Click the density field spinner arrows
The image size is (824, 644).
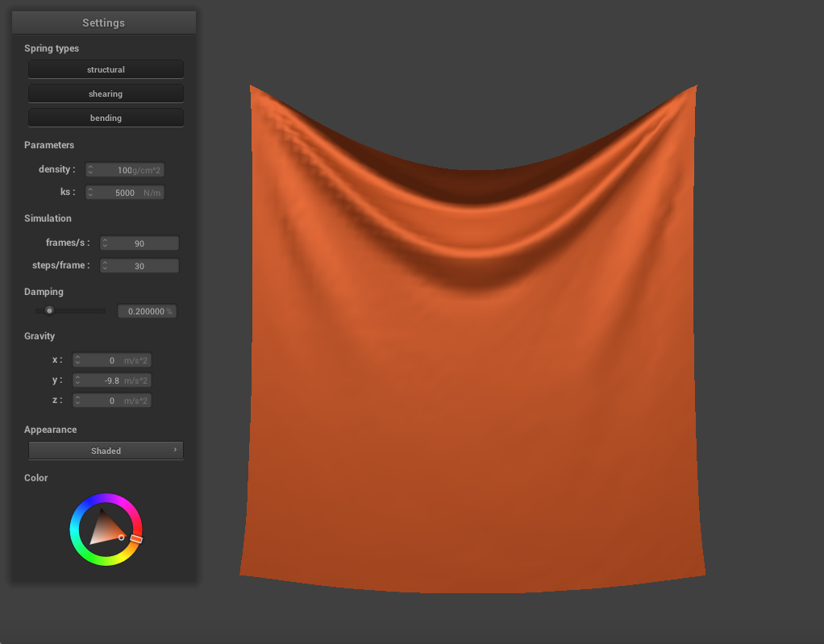pyautogui.click(x=90, y=170)
